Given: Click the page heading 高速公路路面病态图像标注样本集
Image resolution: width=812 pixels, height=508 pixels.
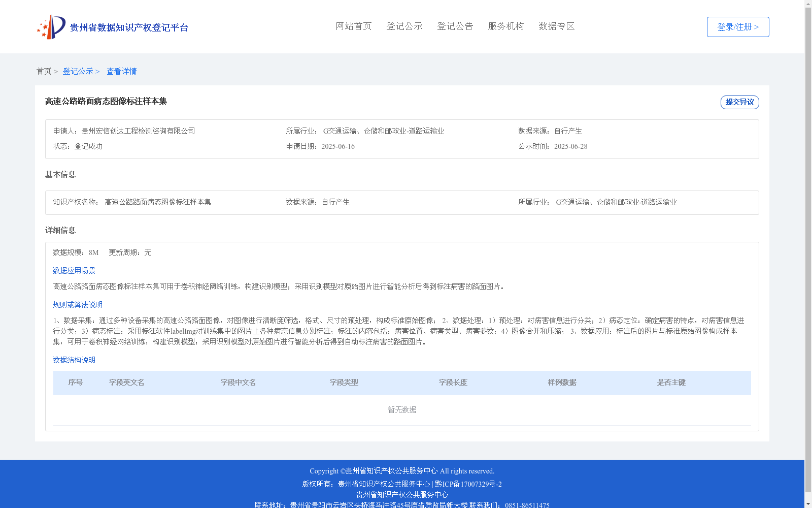Looking at the screenshot, I should [x=106, y=101].
